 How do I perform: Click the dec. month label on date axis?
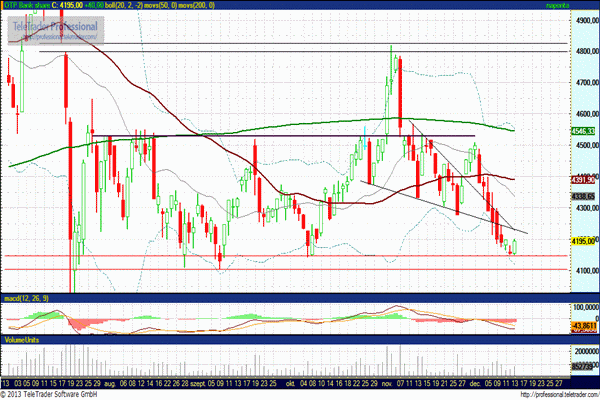475,383
